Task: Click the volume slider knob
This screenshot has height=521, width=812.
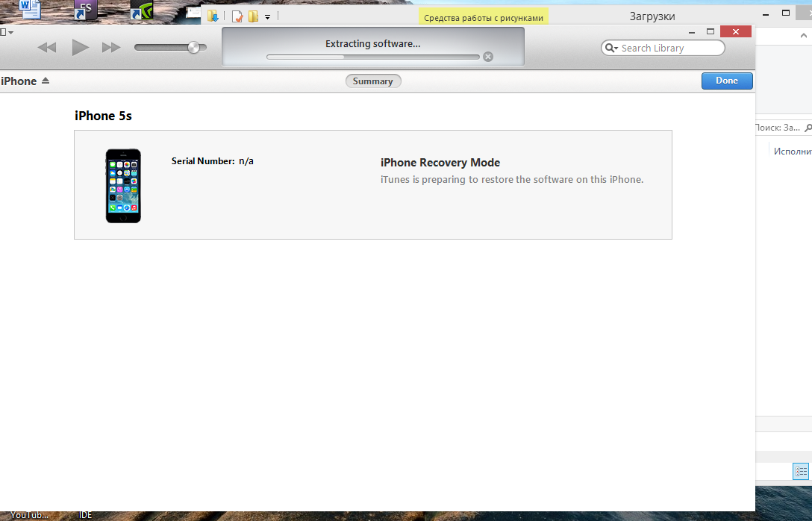Action: pos(194,47)
